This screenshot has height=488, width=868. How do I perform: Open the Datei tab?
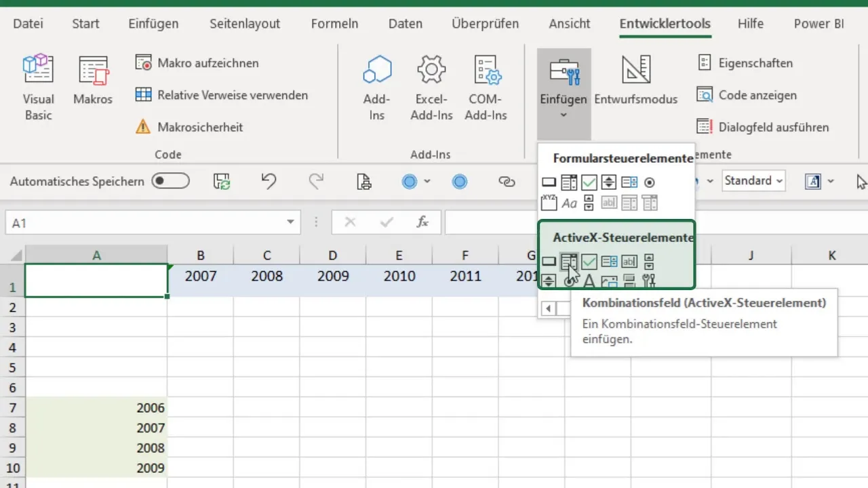[28, 24]
